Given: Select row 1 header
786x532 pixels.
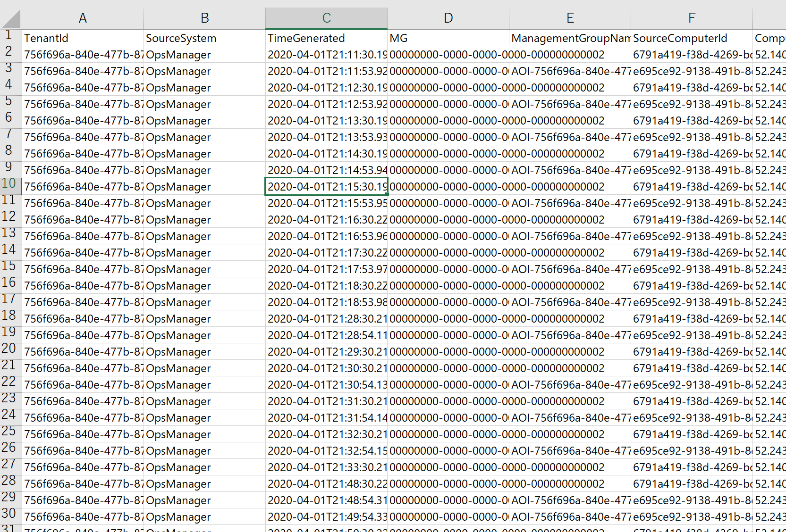Looking at the screenshot, I should [x=10, y=38].
